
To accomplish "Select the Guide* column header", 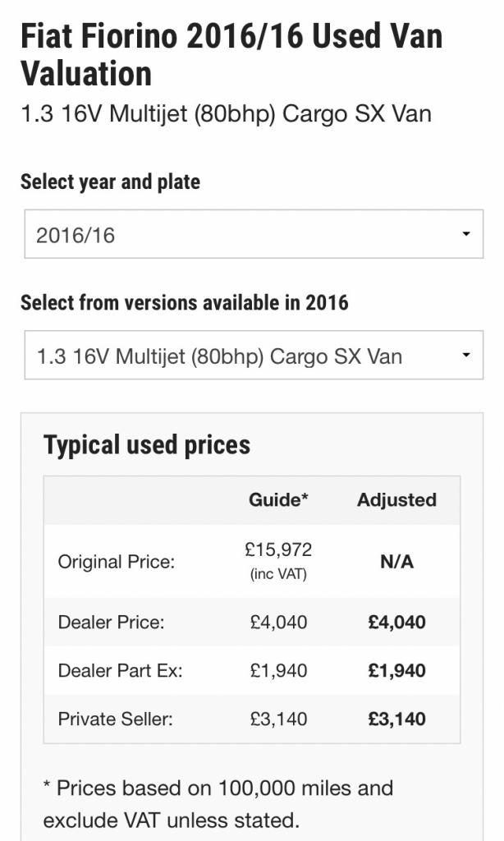I will pyautogui.click(x=278, y=499).
